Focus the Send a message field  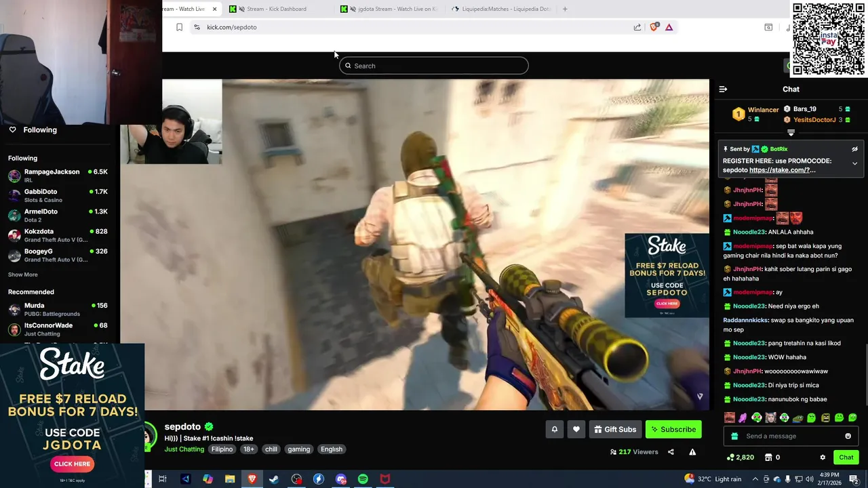[x=791, y=436]
